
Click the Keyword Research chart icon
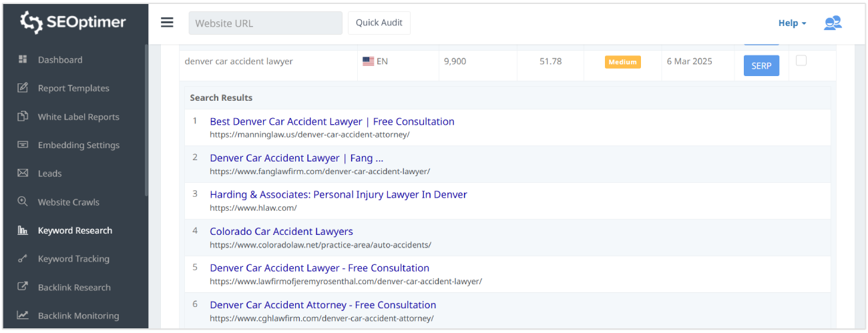(23, 230)
